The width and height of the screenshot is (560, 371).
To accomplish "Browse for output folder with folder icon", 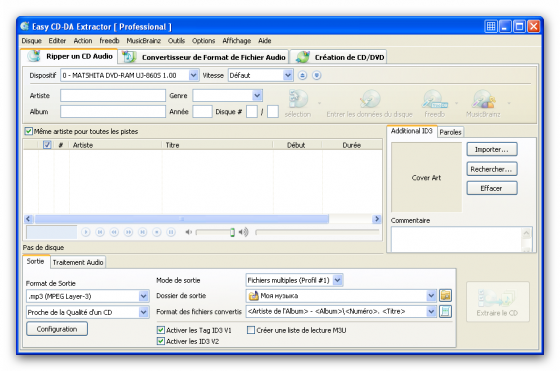I will click(x=445, y=295).
